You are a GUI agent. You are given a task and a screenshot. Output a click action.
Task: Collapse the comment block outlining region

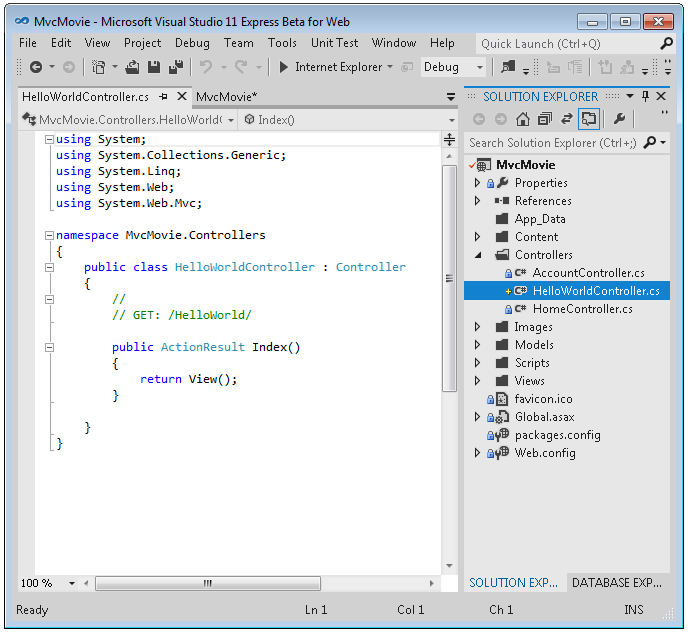point(49,299)
